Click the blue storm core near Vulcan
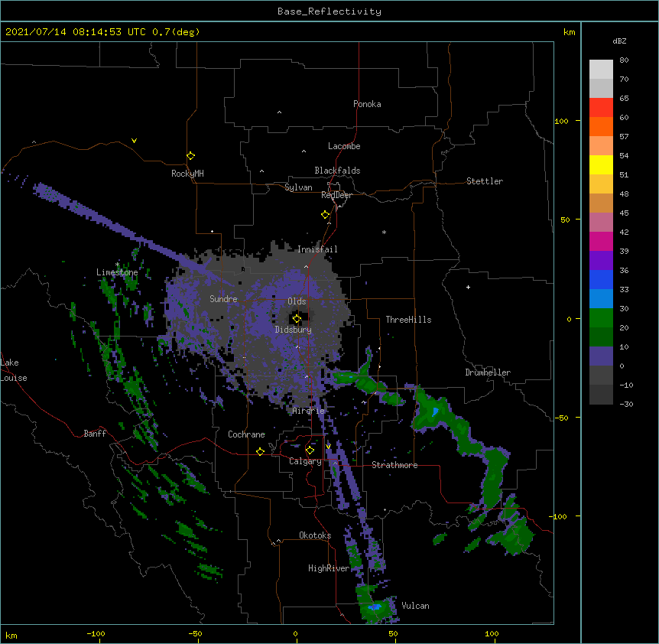 (374, 607)
